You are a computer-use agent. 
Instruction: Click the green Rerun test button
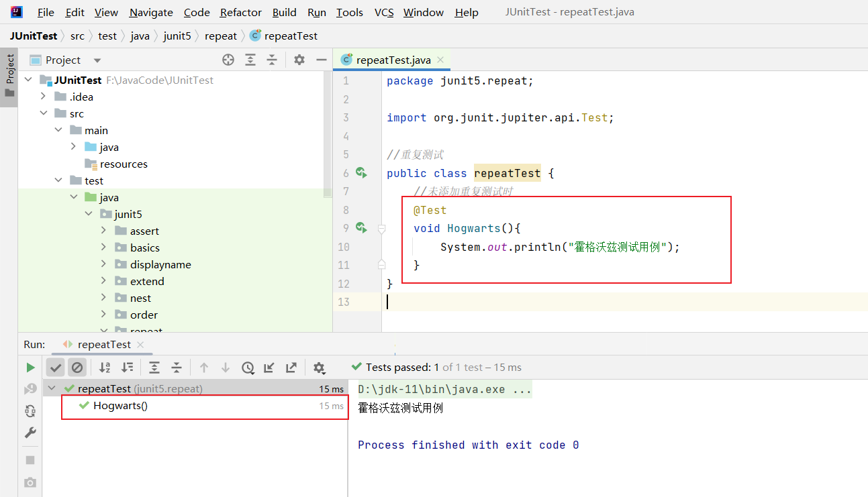coord(30,368)
